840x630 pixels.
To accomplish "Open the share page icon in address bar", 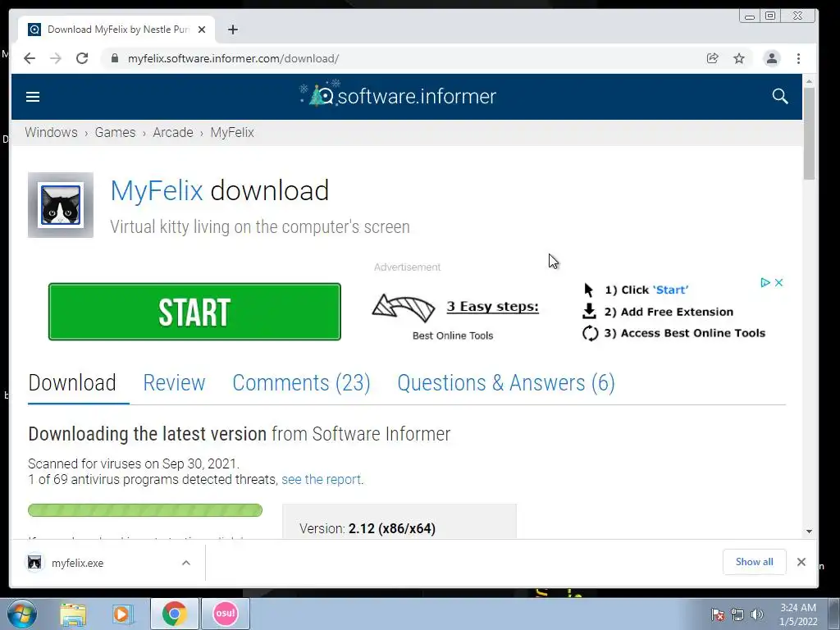I will tap(713, 58).
